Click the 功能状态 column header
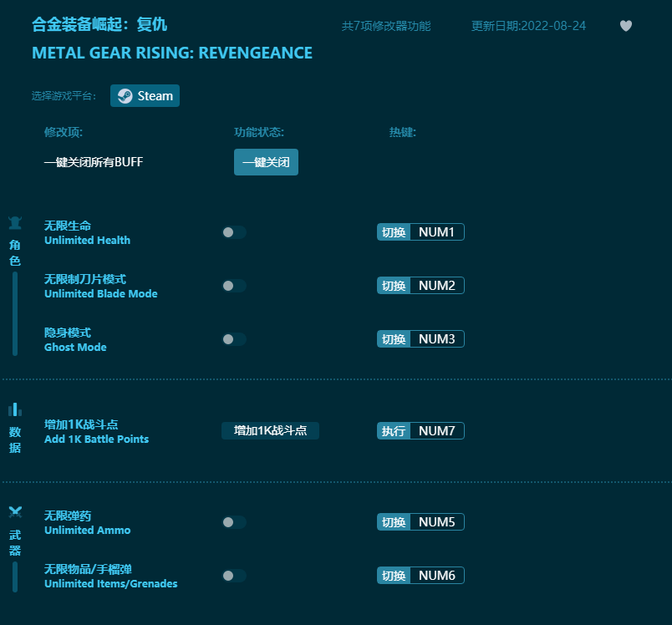This screenshot has height=625, width=672. tap(259, 132)
